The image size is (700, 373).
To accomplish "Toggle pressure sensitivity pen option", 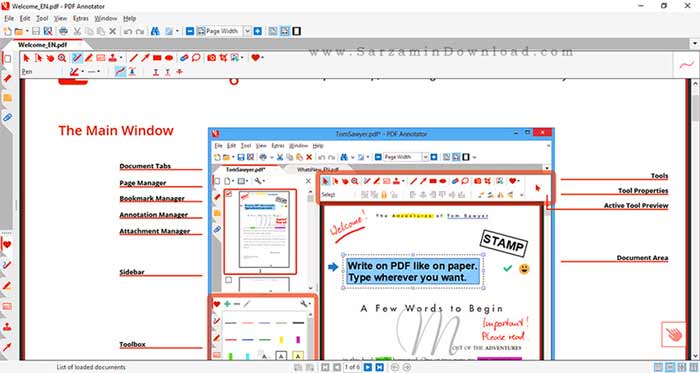I will click(x=132, y=71).
